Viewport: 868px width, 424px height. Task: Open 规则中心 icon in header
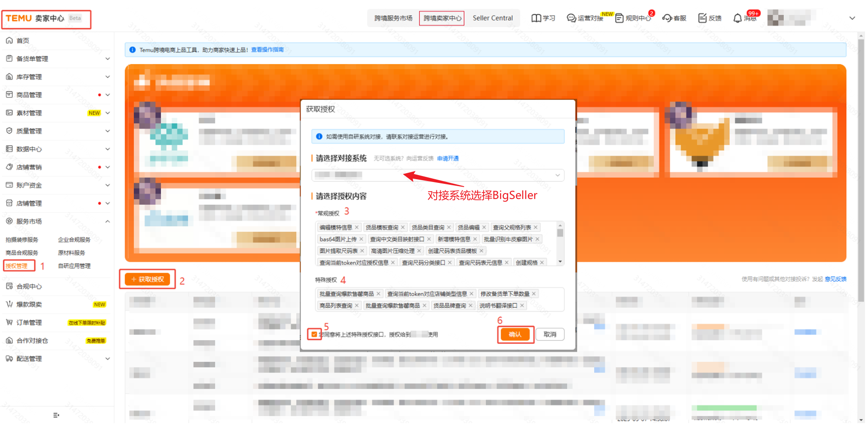click(619, 18)
